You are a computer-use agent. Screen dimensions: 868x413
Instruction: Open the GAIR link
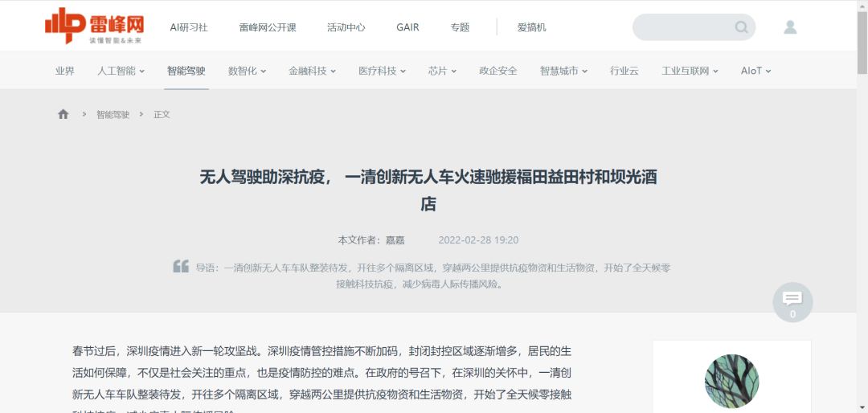click(x=407, y=27)
